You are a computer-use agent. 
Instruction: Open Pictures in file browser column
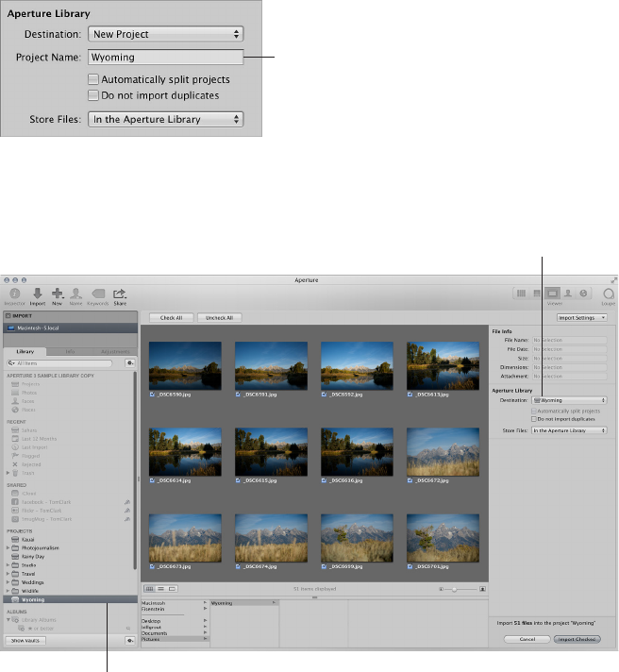(x=175, y=639)
